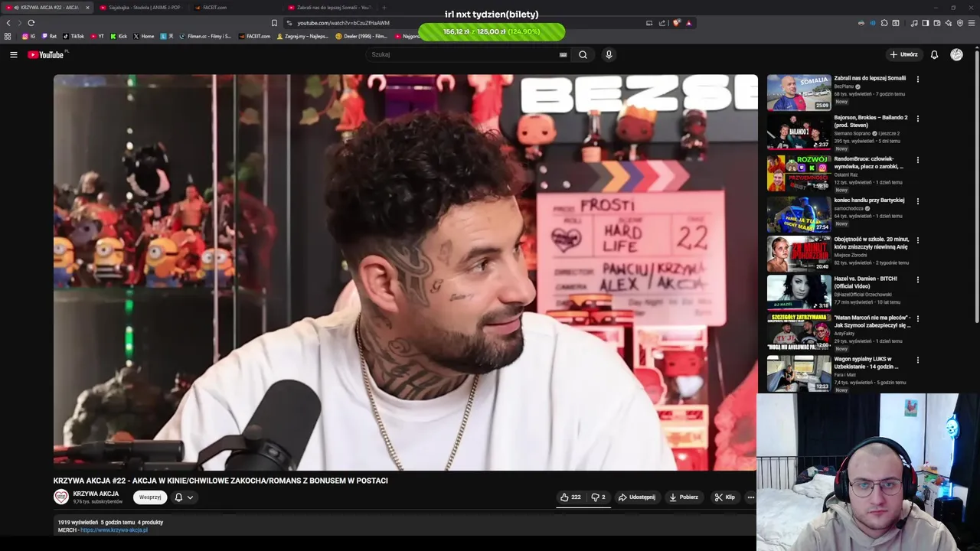Open the account avatar menu

click(x=956, y=54)
